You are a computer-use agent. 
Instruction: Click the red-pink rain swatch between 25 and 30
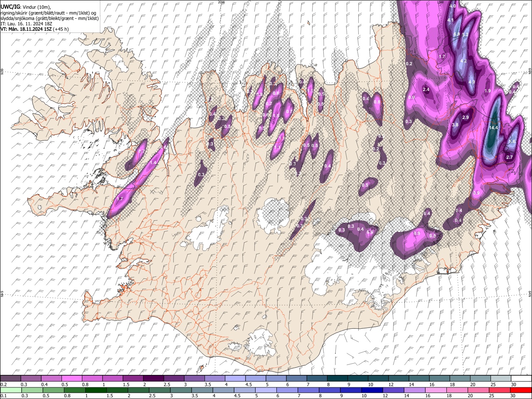click(499, 390)
